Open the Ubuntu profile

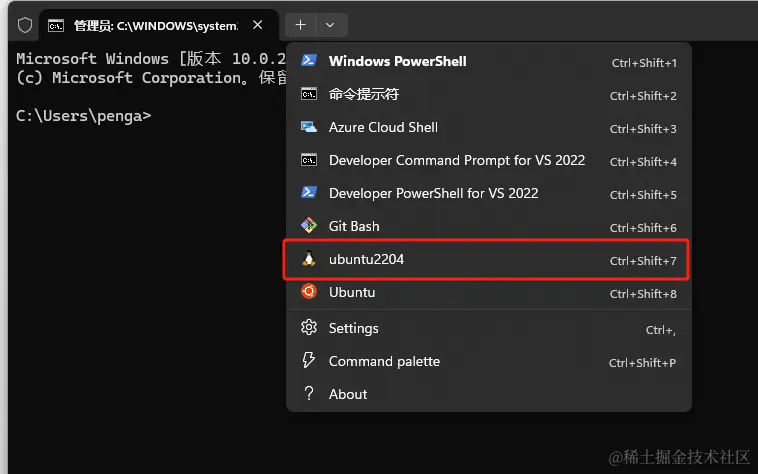click(488, 292)
